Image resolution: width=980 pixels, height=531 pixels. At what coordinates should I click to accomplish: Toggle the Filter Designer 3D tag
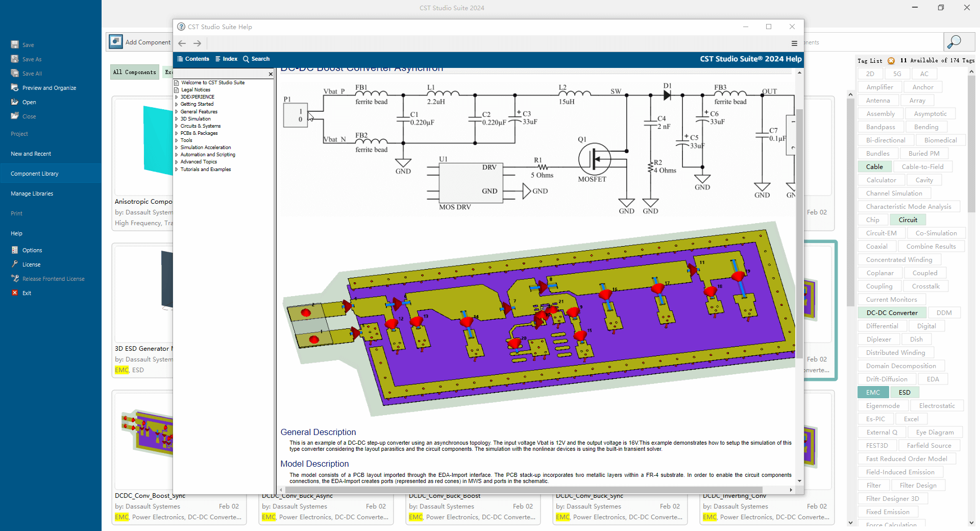coord(893,499)
